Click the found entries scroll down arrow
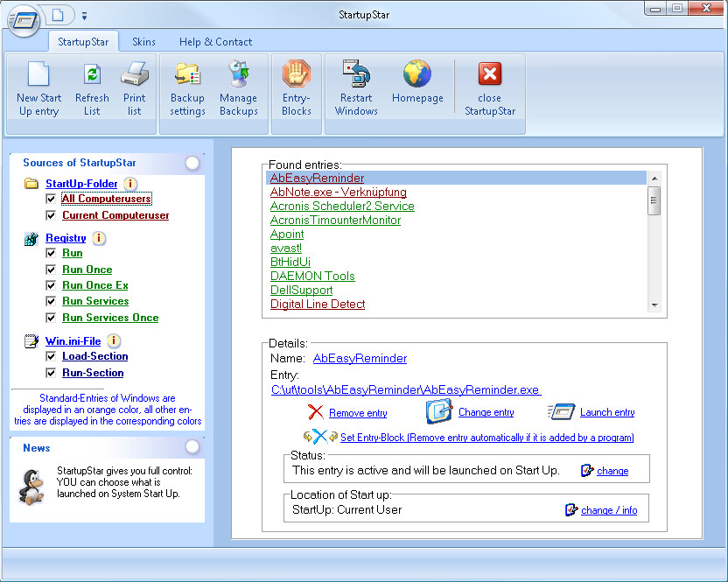 click(x=654, y=305)
